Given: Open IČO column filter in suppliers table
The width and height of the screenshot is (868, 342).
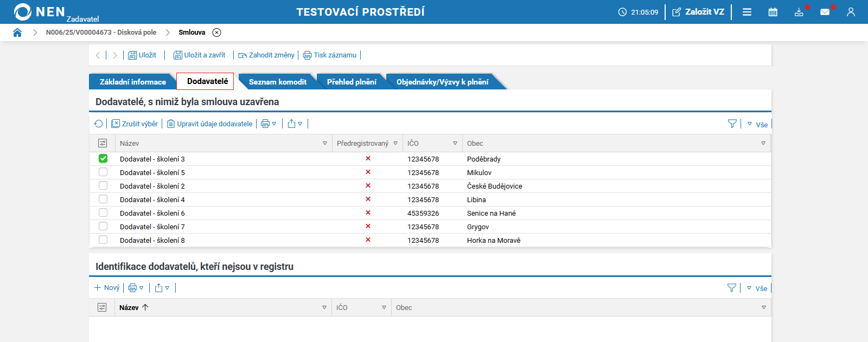Looking at the screenshot, I should [455, 144].
